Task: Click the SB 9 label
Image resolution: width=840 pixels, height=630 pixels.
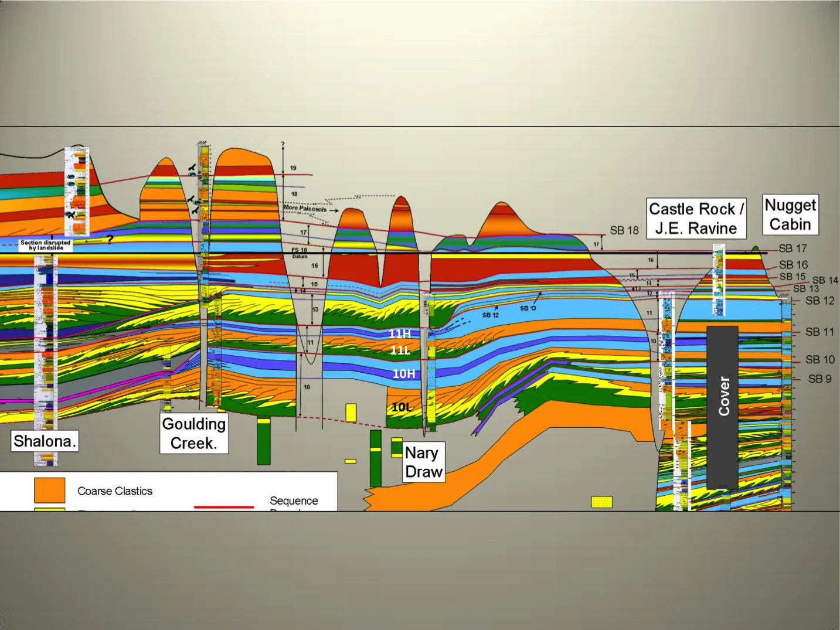Action: [819, 379]
